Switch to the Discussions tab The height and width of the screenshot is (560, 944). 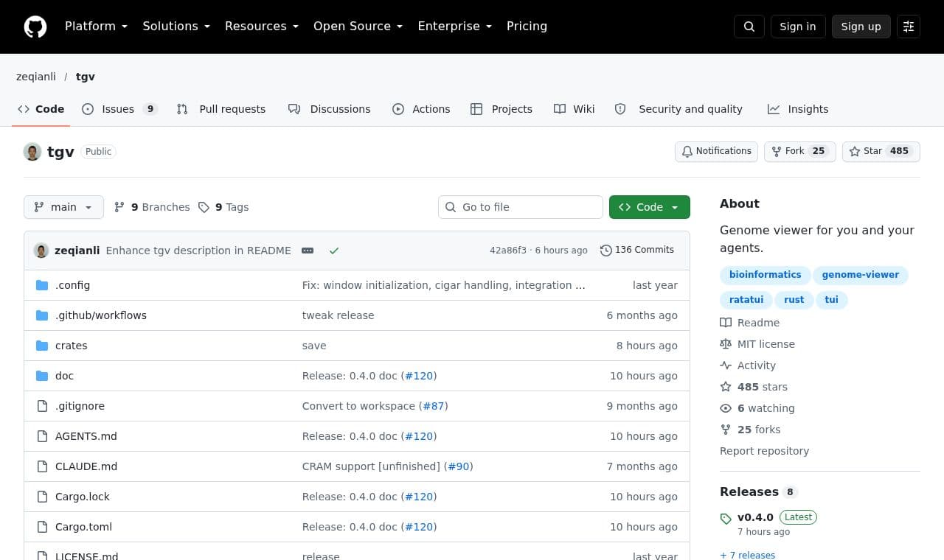329,109
